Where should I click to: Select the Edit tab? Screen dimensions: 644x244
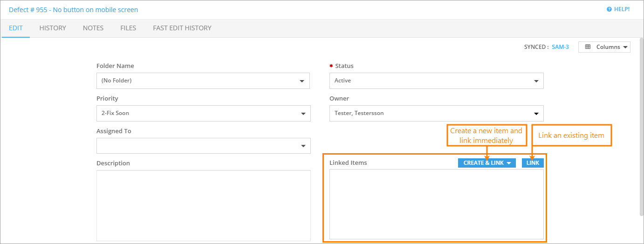click(16, 28)
